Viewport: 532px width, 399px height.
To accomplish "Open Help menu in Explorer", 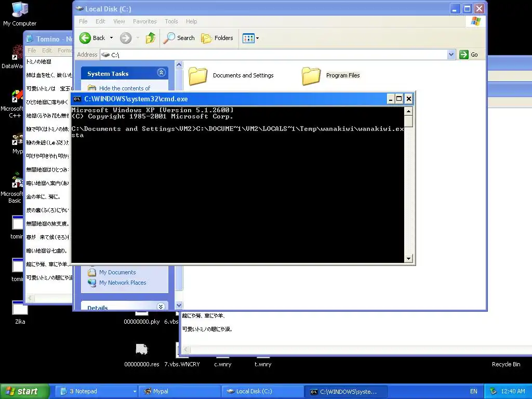I will coord(191,21).
